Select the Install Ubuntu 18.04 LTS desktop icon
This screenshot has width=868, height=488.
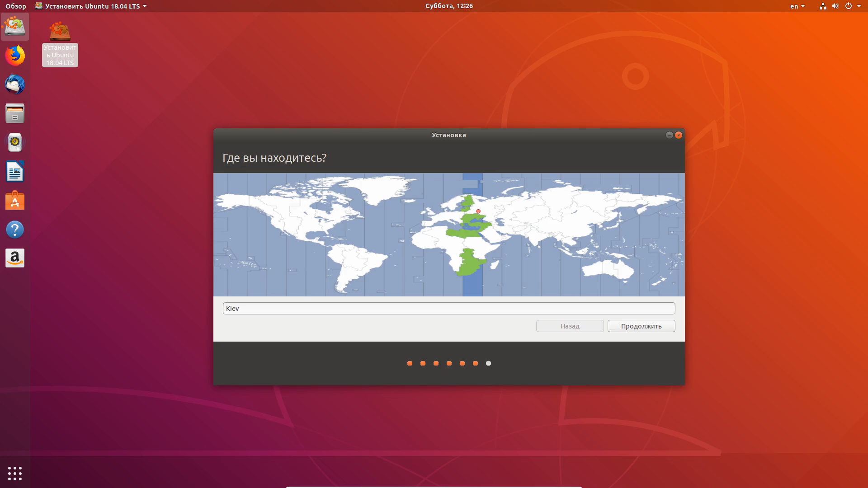tap(60, 44)
